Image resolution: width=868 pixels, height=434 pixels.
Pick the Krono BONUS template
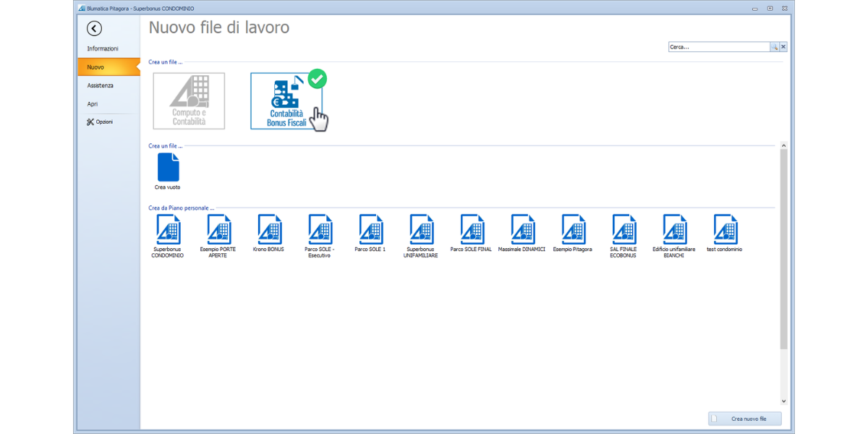pyautogui.click(x=268, y=234)
